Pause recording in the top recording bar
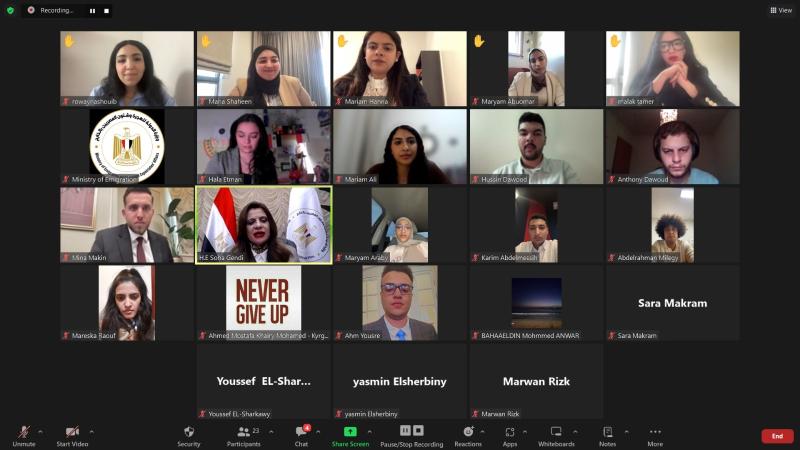Screen dimensions: 800x450 click(x=92, y=11)
